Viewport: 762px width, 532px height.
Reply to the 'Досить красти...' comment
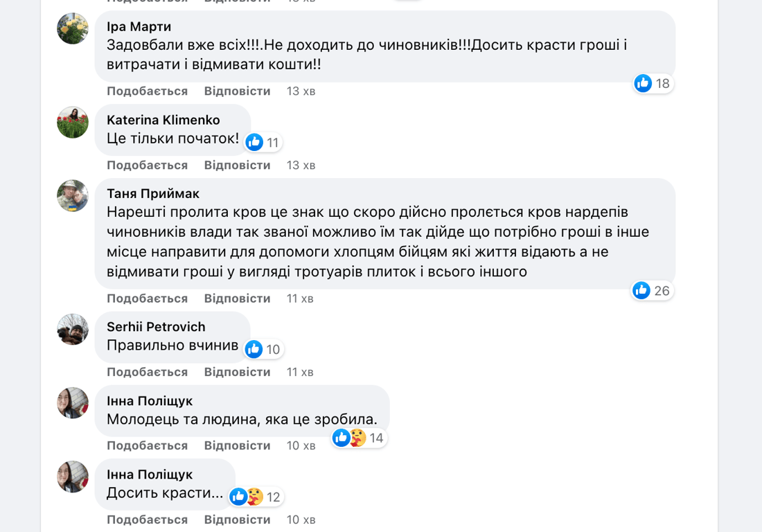coord(237,520)
